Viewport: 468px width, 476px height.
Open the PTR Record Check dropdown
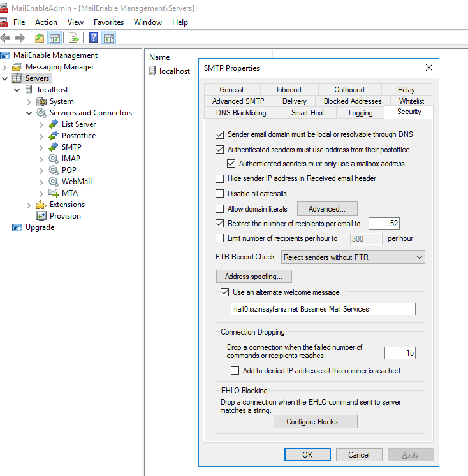coord(353,257)
